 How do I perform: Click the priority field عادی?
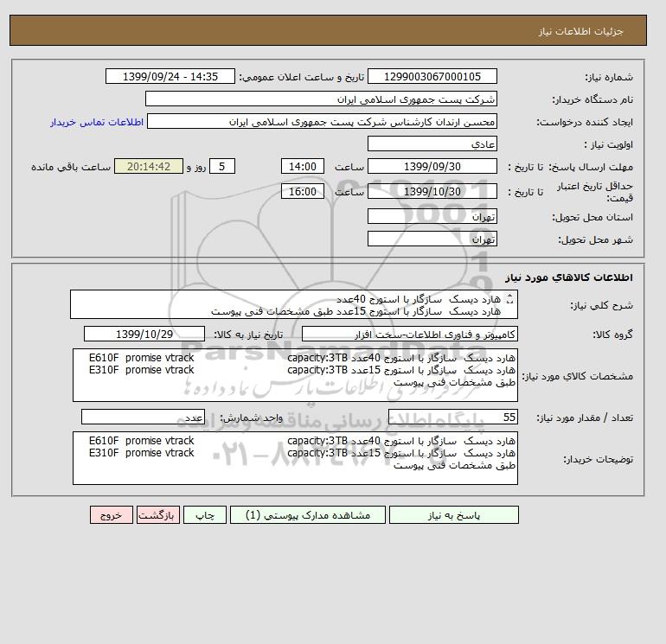pos(432,143)
